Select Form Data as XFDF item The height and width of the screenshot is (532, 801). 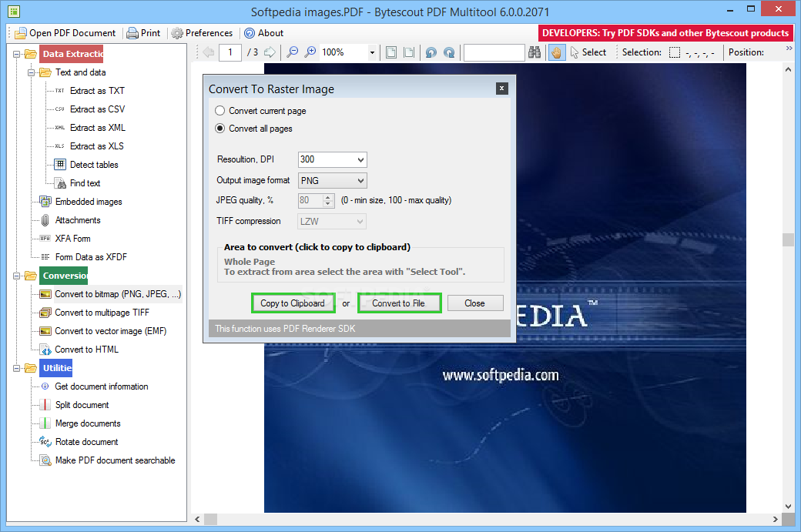(x=91, y=257)
